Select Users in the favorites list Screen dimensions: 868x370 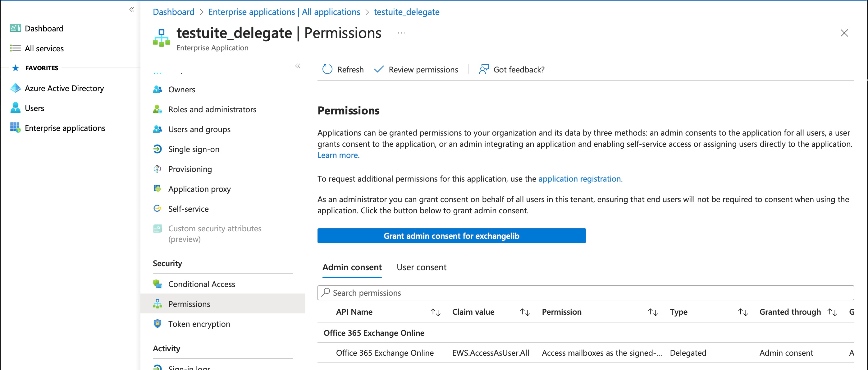(x=34, y=108)
